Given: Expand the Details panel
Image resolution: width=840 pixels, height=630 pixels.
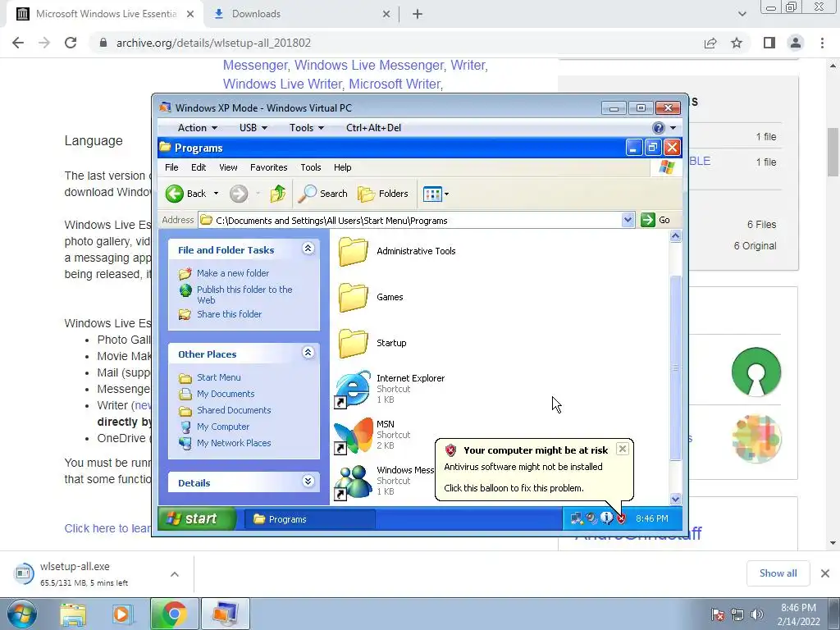Looking at the screenshot, I should pyautogui.click(x=308, y=481).
